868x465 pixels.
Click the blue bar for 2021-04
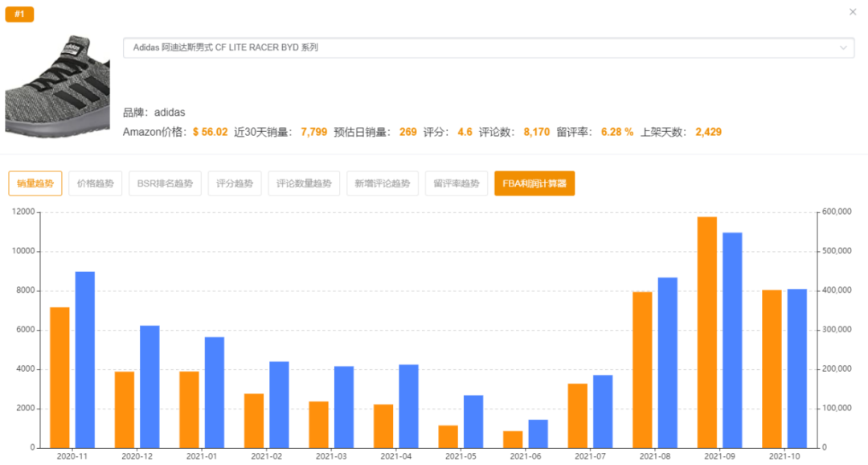409,406
